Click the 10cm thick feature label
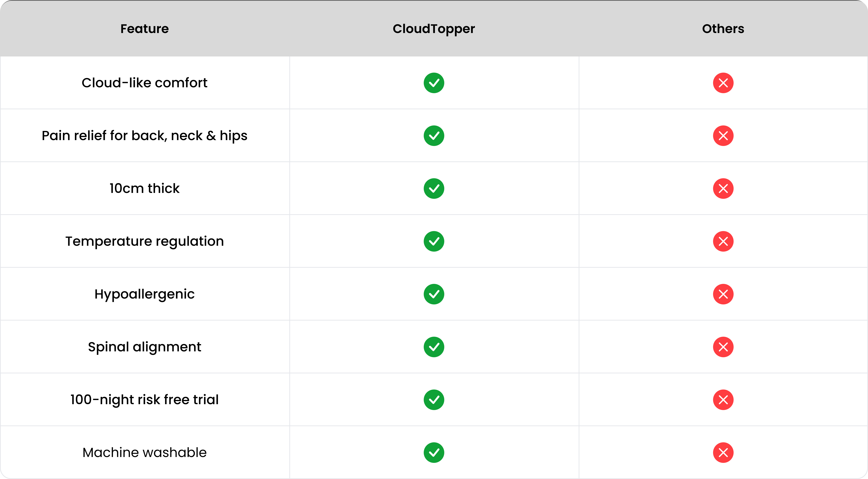 coord(145,189)
